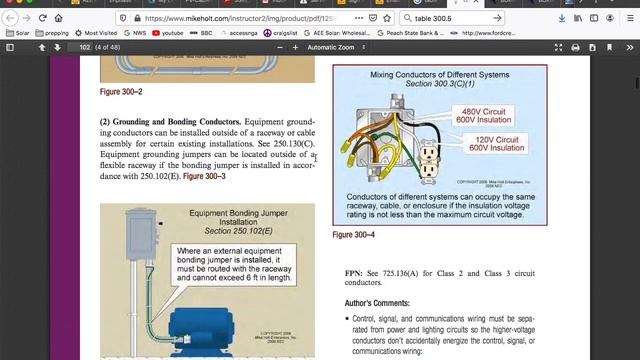Show site security padlock info
This screenshot has height=360, width=640.
coord(137,18)
